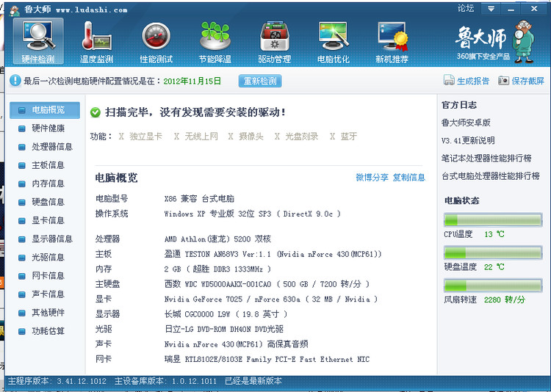
Task: Click the RTL8102E/8103E network card value
Action: tap(267, 360)
